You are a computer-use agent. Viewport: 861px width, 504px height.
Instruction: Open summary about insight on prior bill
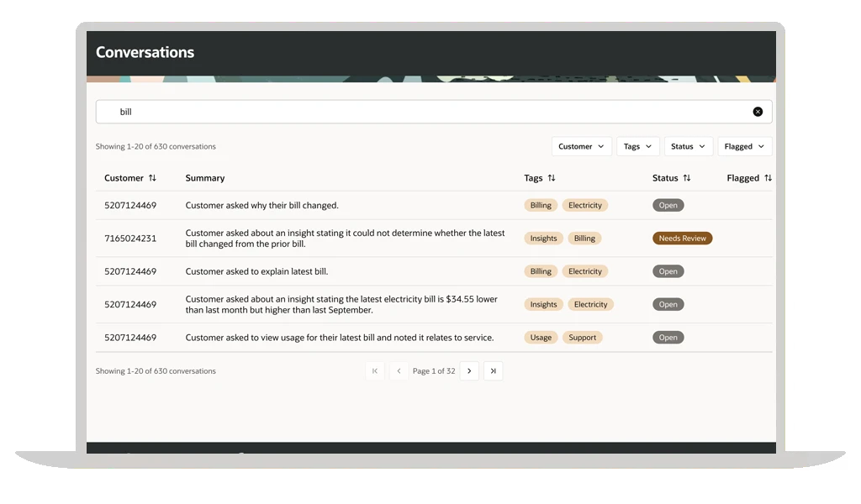tap(345, 239)
